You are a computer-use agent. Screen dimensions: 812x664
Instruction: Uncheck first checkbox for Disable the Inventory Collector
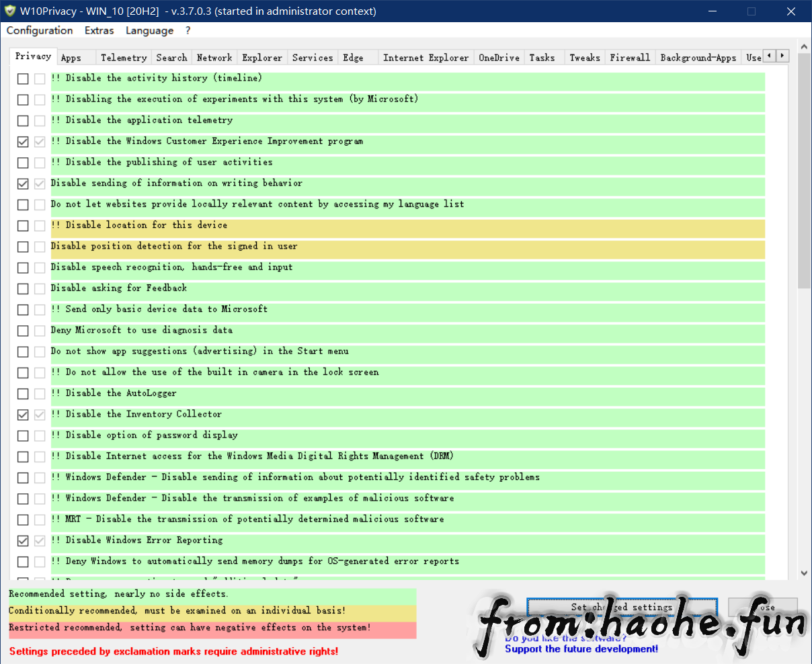tap(23, 415)
